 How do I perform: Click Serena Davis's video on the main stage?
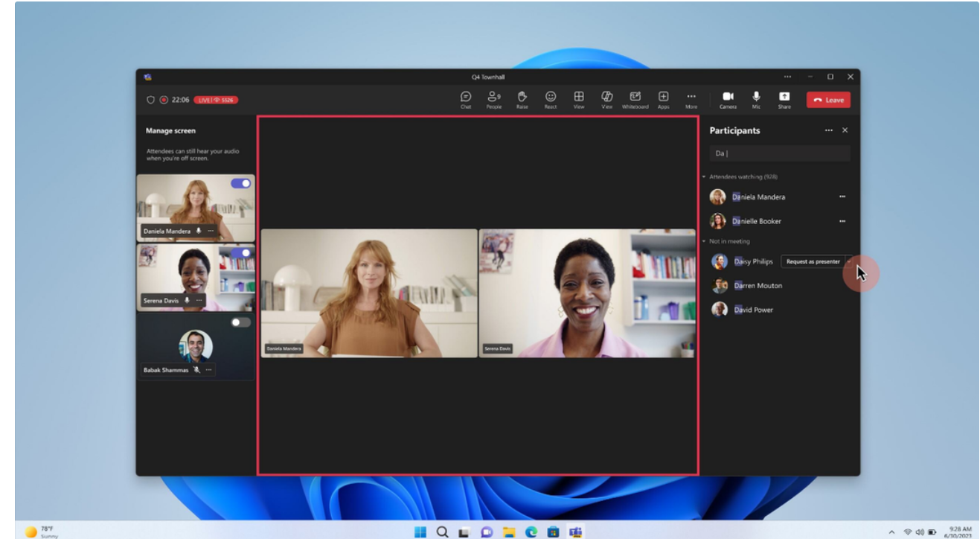click(588, 293)
